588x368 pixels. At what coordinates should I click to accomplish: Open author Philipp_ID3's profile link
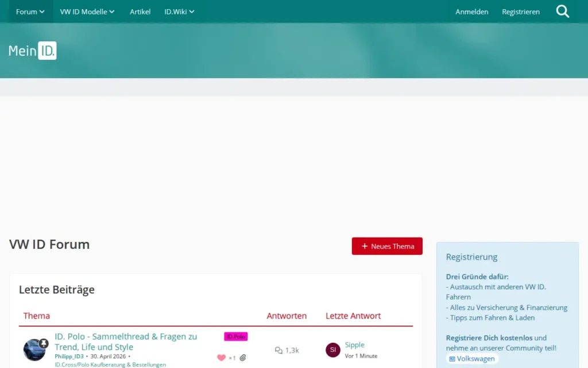point(69,356)
